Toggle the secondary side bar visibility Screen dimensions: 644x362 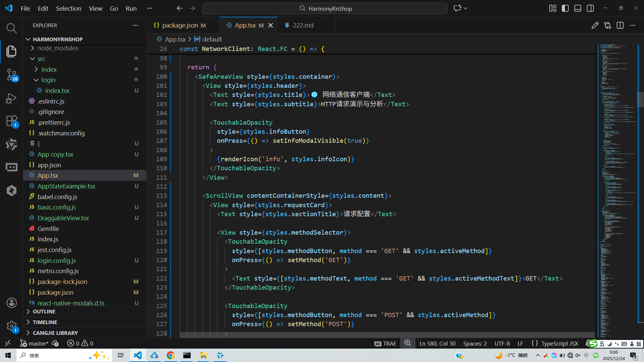[590, 8]
